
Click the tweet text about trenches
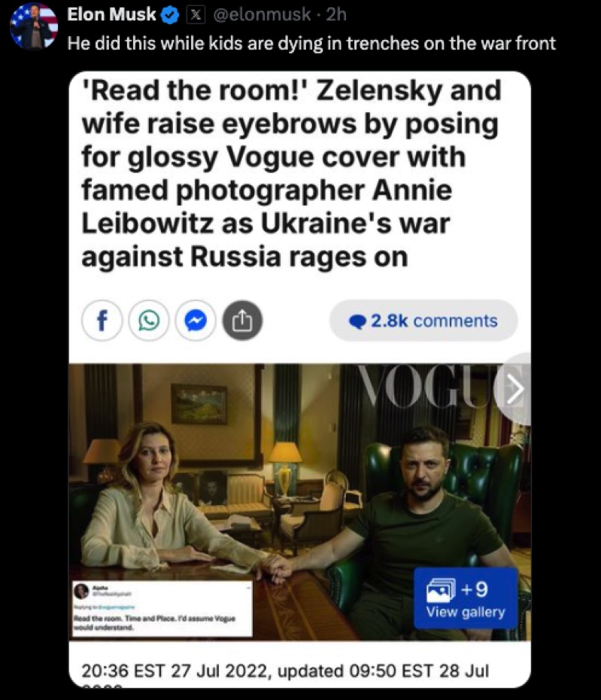click(x=311, y=44)
